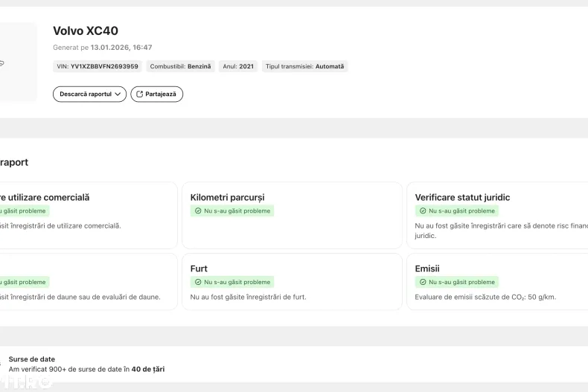Click the Anul 2021 tag

pos(238,66)
